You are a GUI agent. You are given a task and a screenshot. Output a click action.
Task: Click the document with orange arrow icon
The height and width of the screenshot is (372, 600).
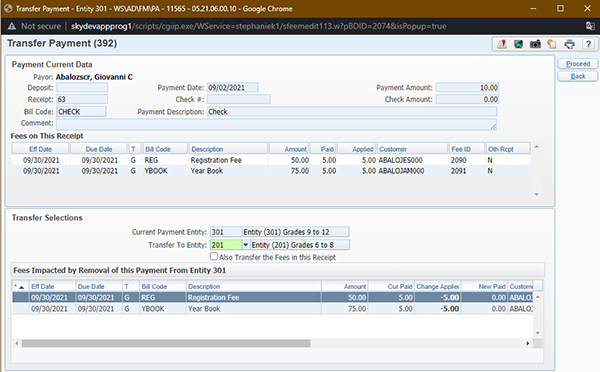coord(552,44)
